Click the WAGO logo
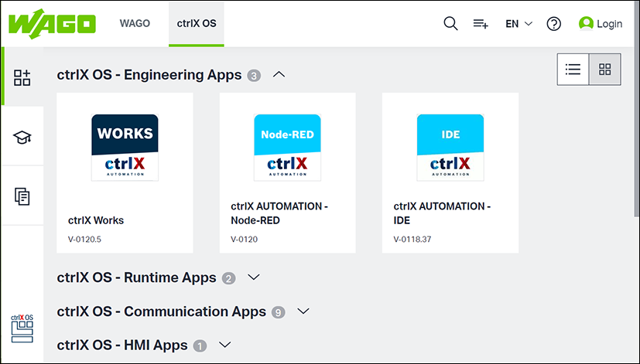Screen dimensions: 640x364 click(52, 24)
